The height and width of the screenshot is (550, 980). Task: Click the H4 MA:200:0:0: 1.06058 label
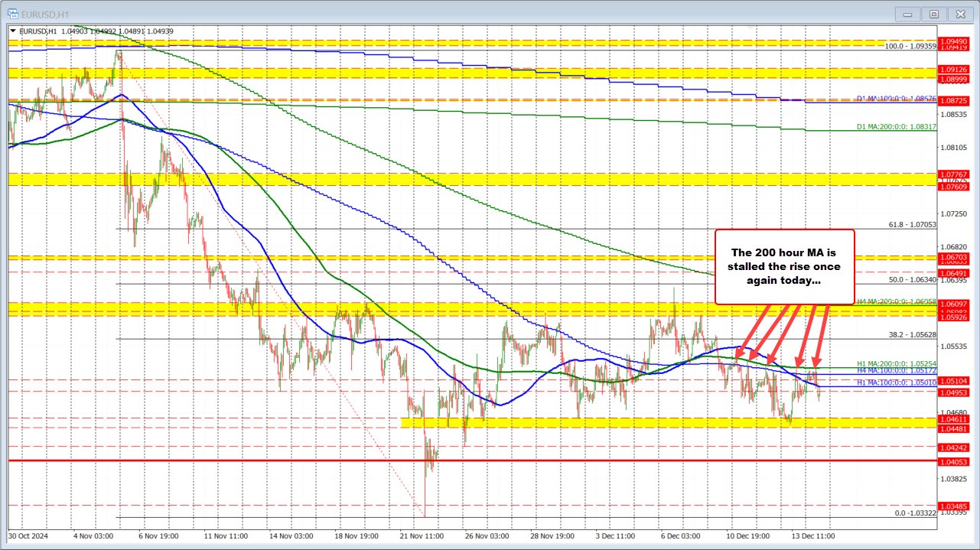click(x=896, y=301)
